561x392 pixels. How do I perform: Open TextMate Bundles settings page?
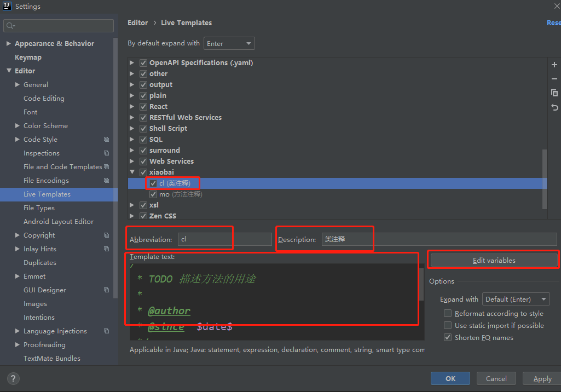coord(52,359)
